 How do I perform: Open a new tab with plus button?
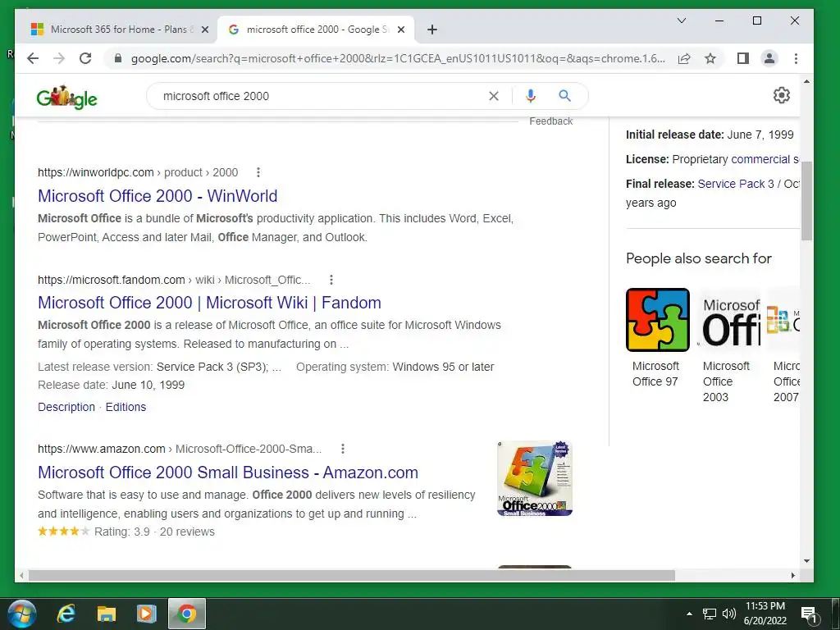[x=432, y=30]
